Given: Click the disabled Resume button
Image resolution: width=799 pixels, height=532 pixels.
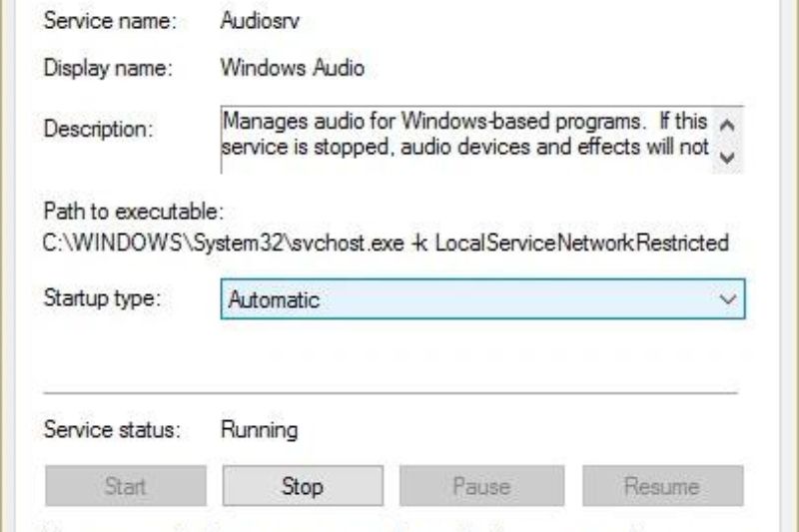Looking at the screenshot, I should click(662, 486).
